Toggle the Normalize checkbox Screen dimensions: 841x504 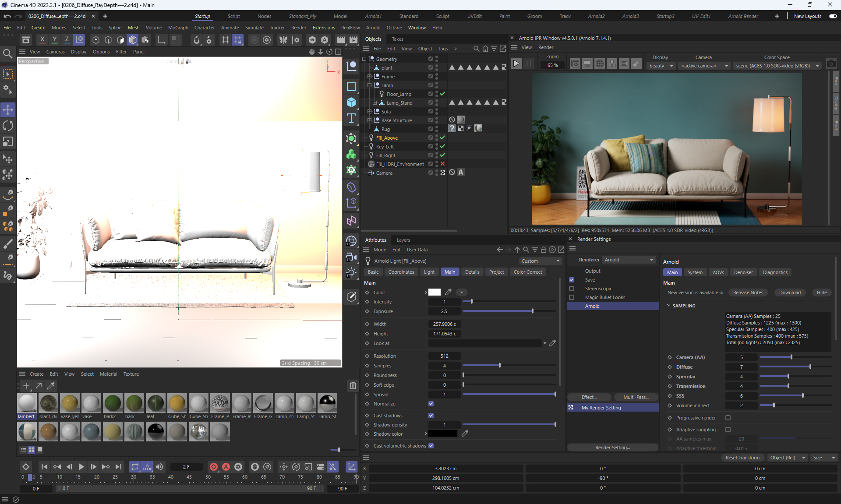pyautogui.click(x=431, y=404)
